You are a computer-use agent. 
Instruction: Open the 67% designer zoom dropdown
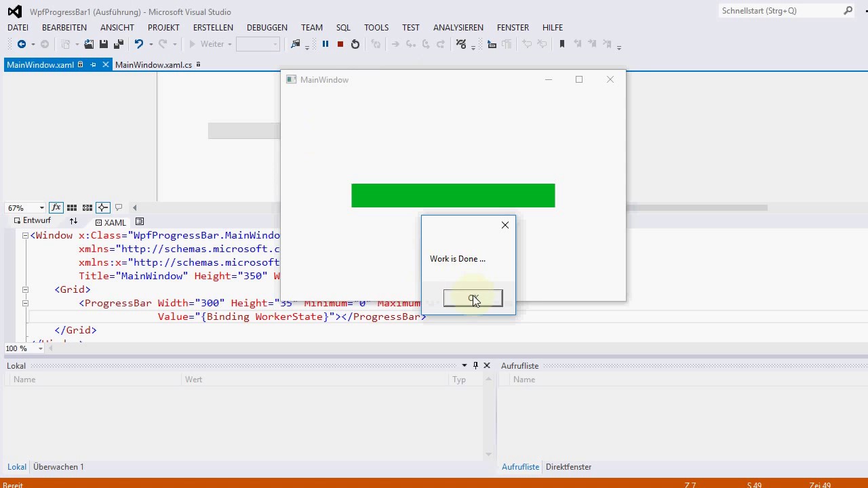(x=41, y=208)
